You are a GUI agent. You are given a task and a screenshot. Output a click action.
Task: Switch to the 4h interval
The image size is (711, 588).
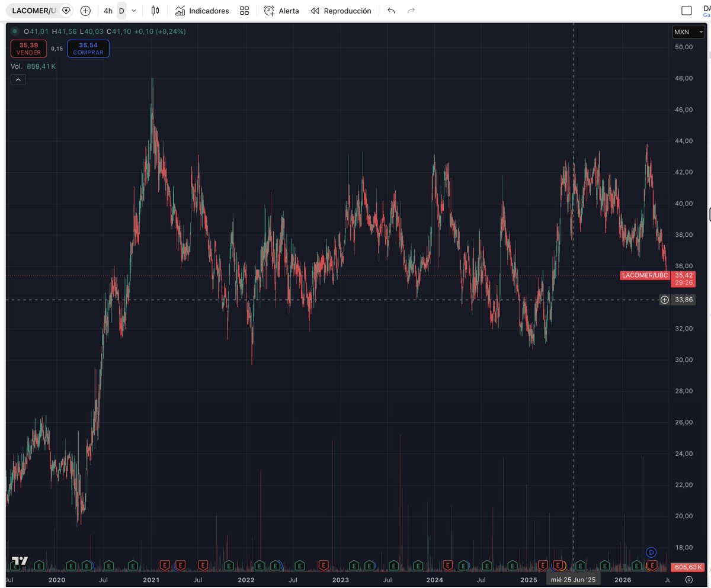[108, 11]
